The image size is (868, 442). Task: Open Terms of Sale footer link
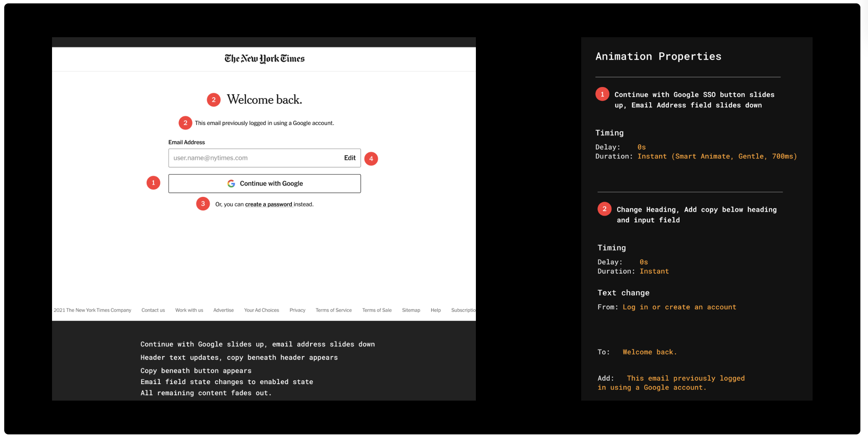click(377, 310)
